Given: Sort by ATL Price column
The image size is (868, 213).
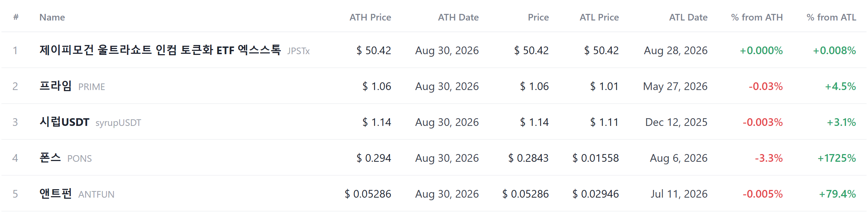Looking at the screenshot, I should pyautogui.click(x=599, y=17).
